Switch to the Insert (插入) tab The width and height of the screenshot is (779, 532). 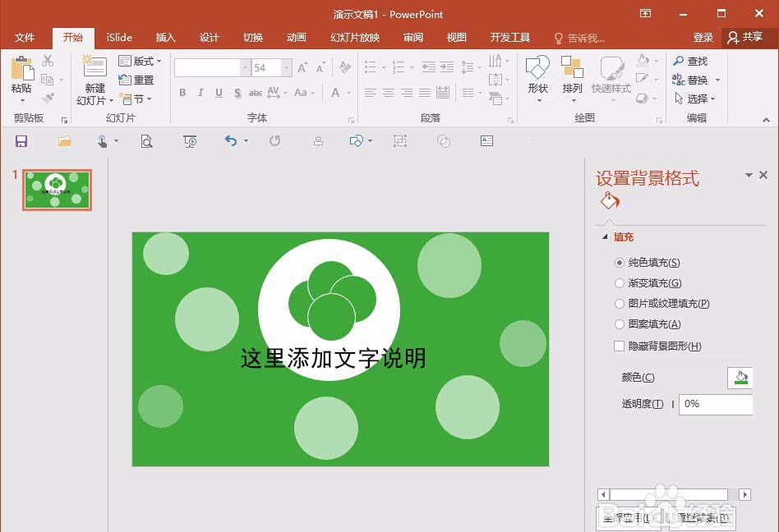[x=165, y=37]
